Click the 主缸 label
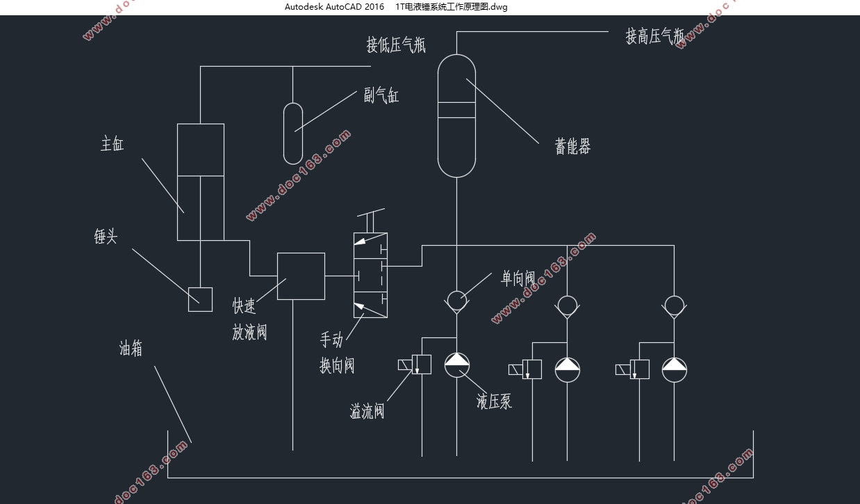Image resolution: width=860 pixels, height=504 pixels. (113, 144)
